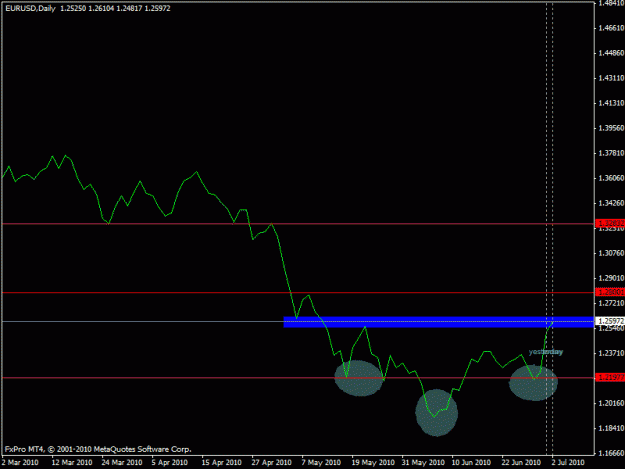The height and width of the screenshot is (469, 625).
Task: Select the blue rectangle resistance zone
Action: [x=438, y=322]
